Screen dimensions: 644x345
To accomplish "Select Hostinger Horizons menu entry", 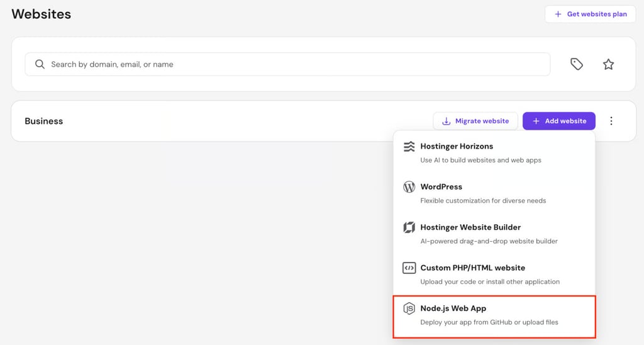I will tap(494, 152).
